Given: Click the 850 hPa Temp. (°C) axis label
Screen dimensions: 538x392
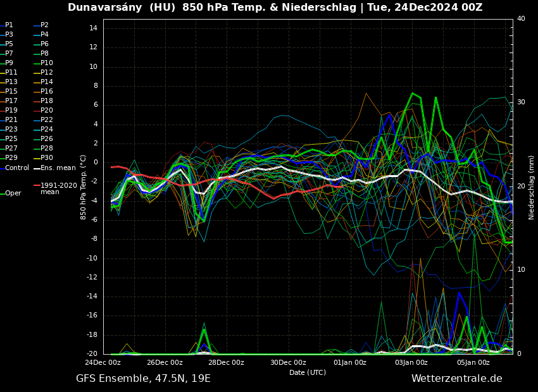Looking at the screenshot, I should [84, 187].
